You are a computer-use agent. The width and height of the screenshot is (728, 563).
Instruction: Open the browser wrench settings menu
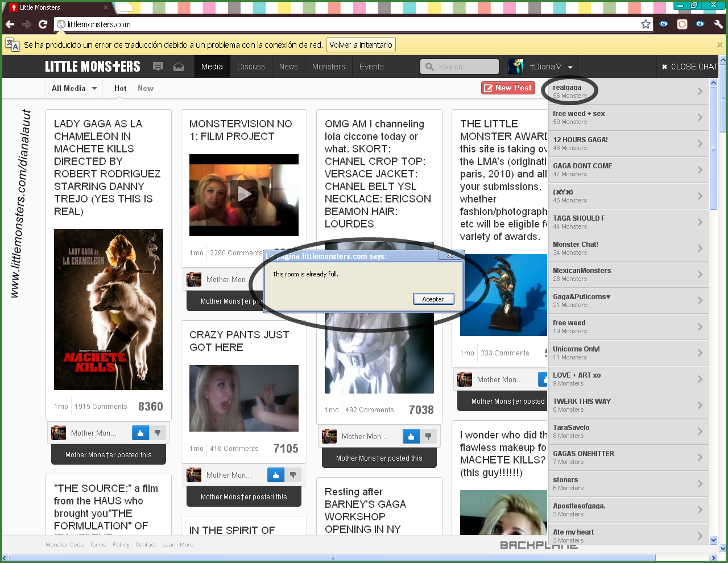click(x=718, y=24)
